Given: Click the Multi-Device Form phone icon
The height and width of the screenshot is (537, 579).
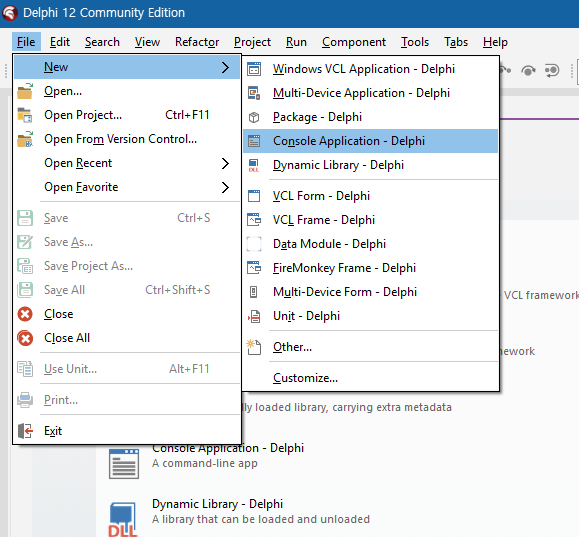Looking at the screenshot, I should pos(254,292).
